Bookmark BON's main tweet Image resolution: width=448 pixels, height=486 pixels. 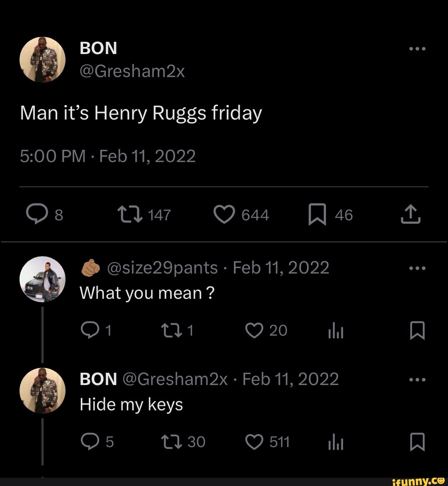[317, 214]
